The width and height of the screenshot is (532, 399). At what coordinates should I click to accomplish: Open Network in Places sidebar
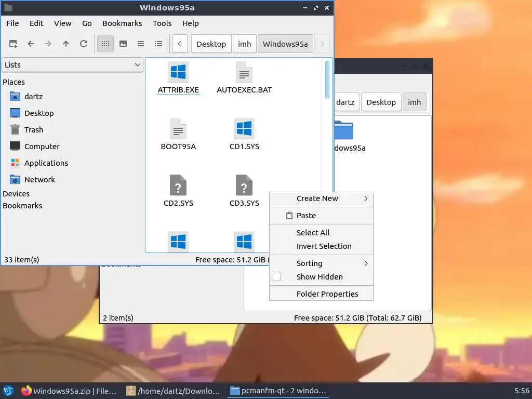click(x=32, y=179)
